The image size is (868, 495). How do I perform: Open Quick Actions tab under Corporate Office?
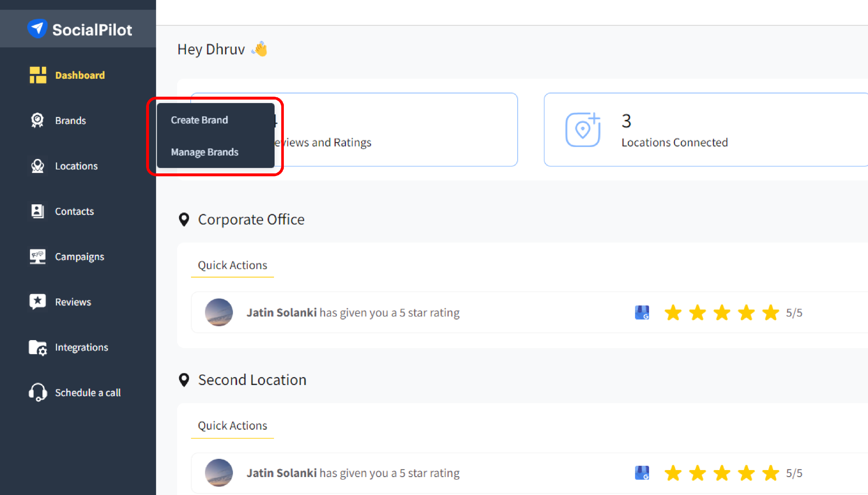[x=232, y=265]
